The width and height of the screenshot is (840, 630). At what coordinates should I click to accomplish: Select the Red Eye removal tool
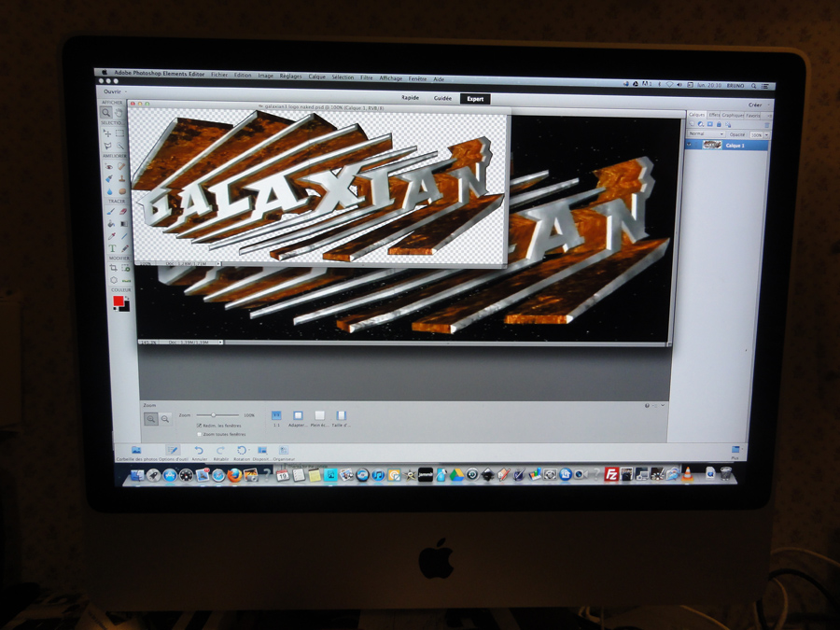(109, 167)
